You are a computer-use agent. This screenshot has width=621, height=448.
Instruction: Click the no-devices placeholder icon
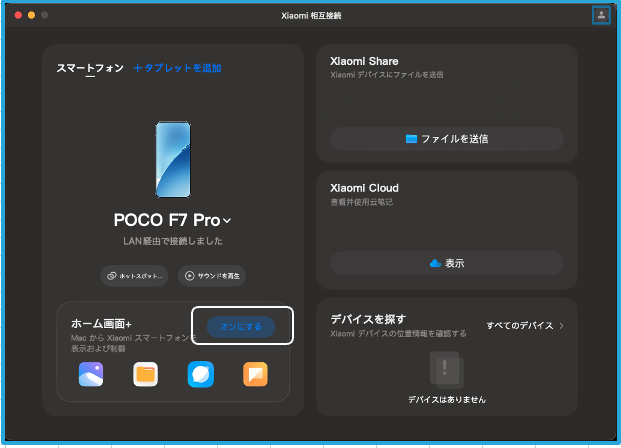point(446,369)
